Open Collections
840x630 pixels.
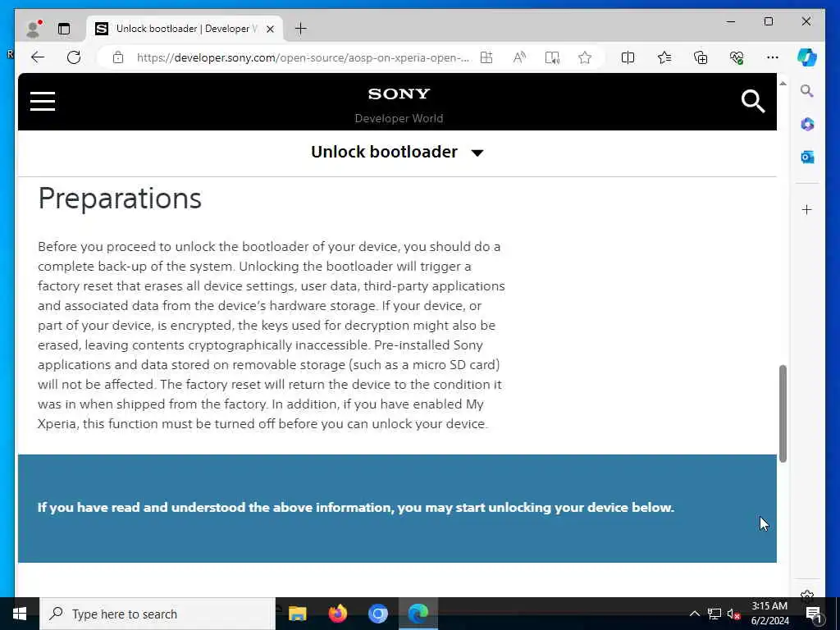pyautogui.click(x=701, y=57)
